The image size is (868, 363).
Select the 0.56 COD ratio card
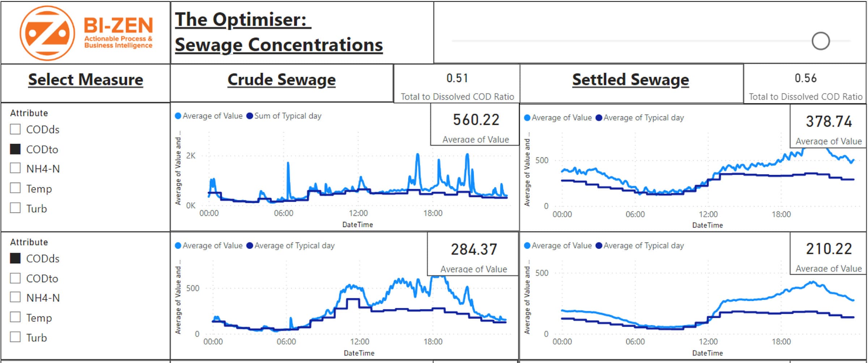[x=805, y=84]
